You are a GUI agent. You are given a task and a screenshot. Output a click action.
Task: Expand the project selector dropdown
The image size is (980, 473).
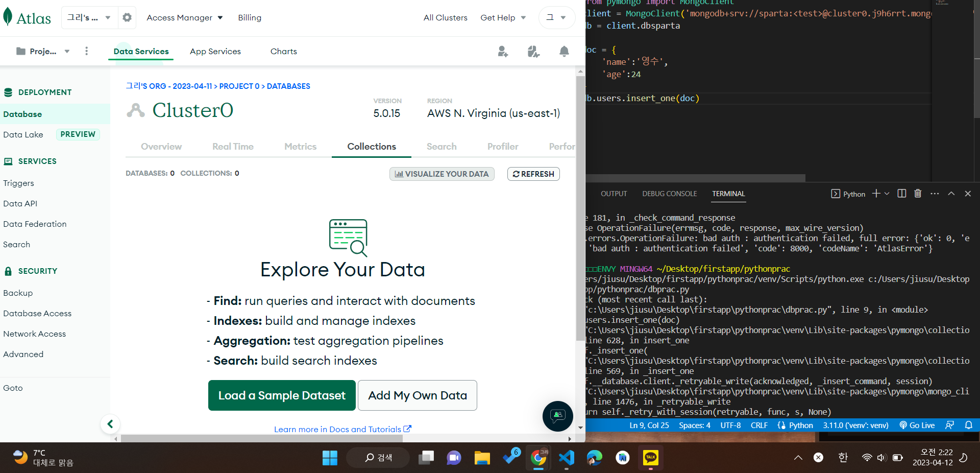pyautogui.click(x=43, y=51)
